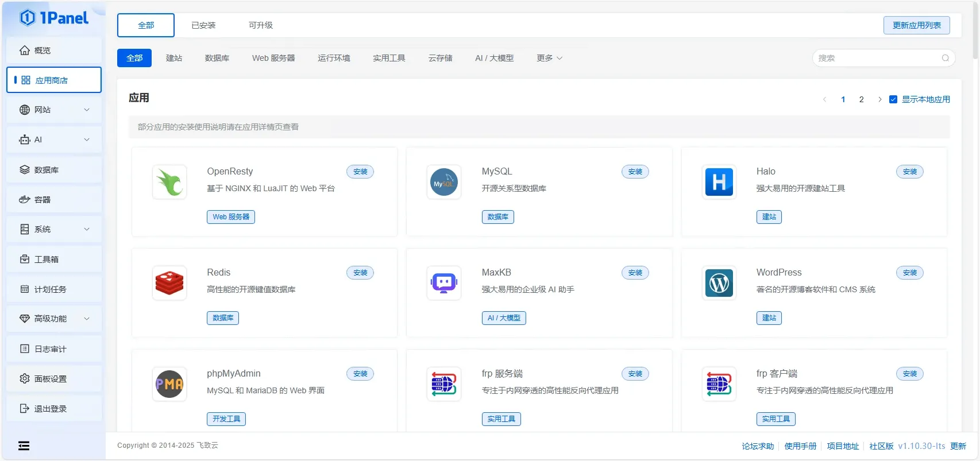Collapse sidebar with the hamburger icon
The height and width of the screenshot is (461, 980).
pos(24,446)
